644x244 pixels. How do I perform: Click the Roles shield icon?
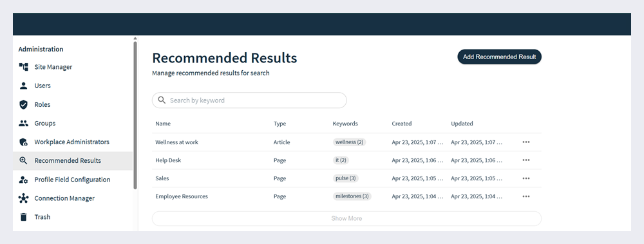tap(23, 104)
